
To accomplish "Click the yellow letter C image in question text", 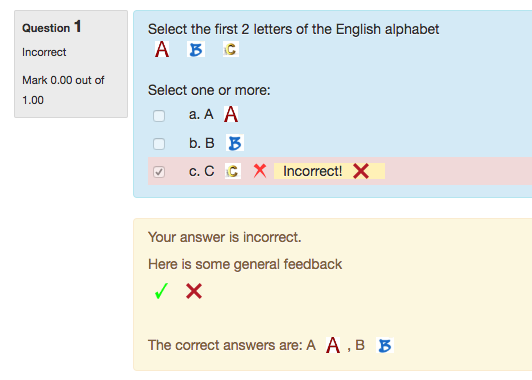I will (x=231, y=49).
